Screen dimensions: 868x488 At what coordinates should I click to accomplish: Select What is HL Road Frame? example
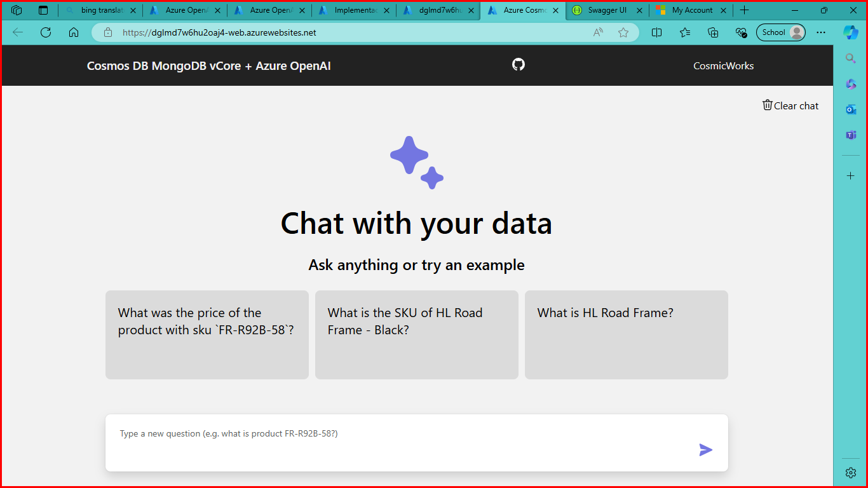coord(627,335)
